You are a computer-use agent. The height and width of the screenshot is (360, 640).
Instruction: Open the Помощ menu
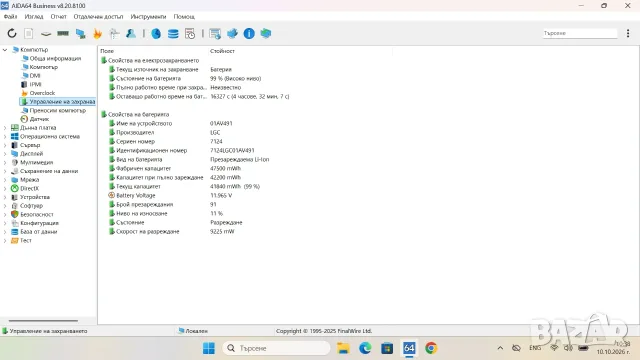(184, 17)
